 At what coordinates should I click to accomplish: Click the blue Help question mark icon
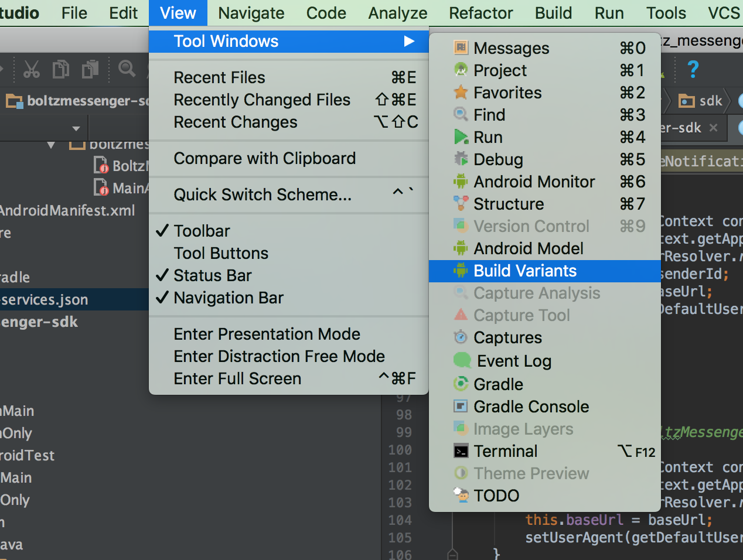click(x=693, y=69)
